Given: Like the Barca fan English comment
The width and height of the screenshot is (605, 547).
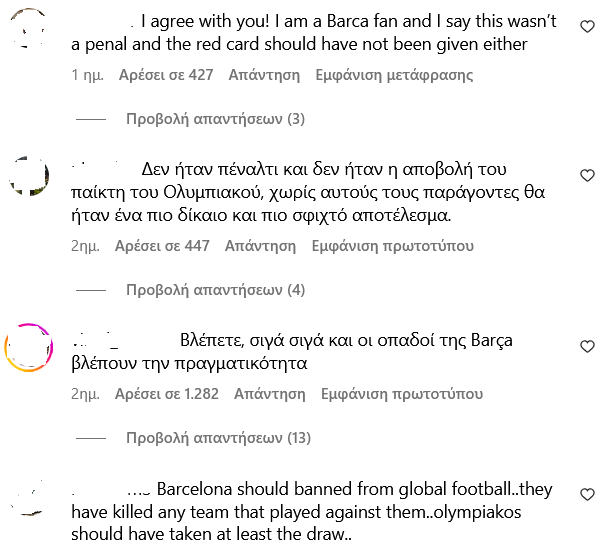Looking at the screenshot, I should click(587, 28).
